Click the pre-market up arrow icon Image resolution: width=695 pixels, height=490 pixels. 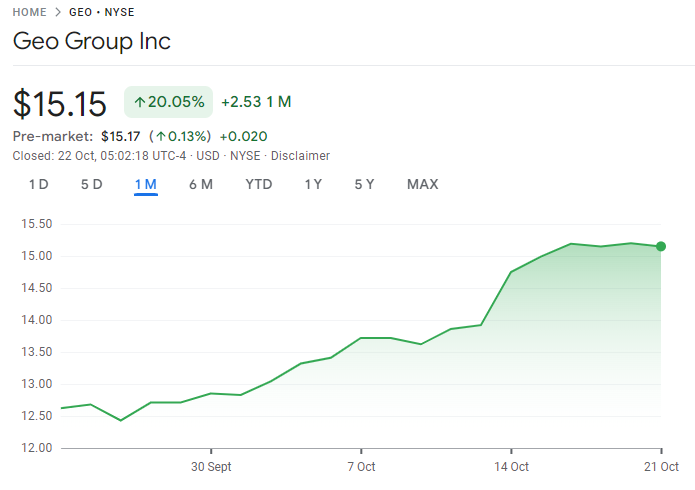click(159, 136)
